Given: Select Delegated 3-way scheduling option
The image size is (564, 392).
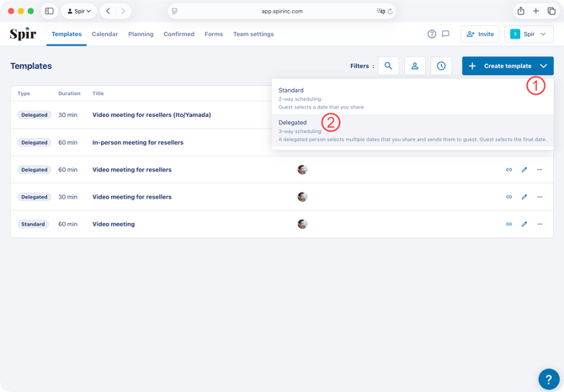Looking at the screenshot, I should click(x=293, y=123).
